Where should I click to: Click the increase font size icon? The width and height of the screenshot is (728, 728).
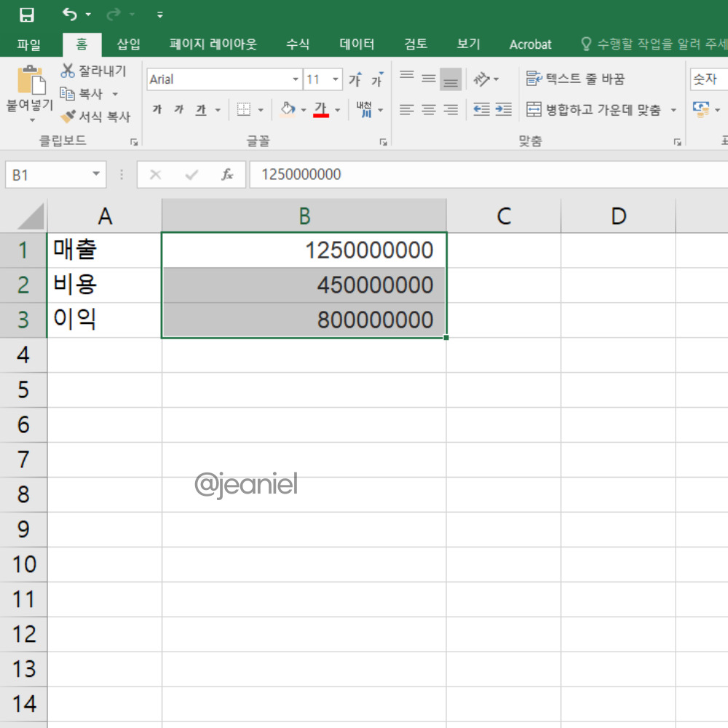[x=356, y=79]
